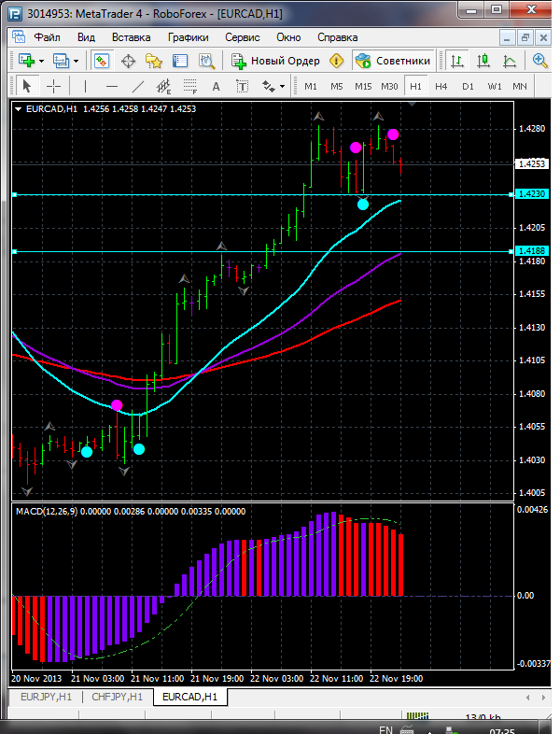Select the crosshair tool
The height and width of the screenshot is (734, 560).
54,86
